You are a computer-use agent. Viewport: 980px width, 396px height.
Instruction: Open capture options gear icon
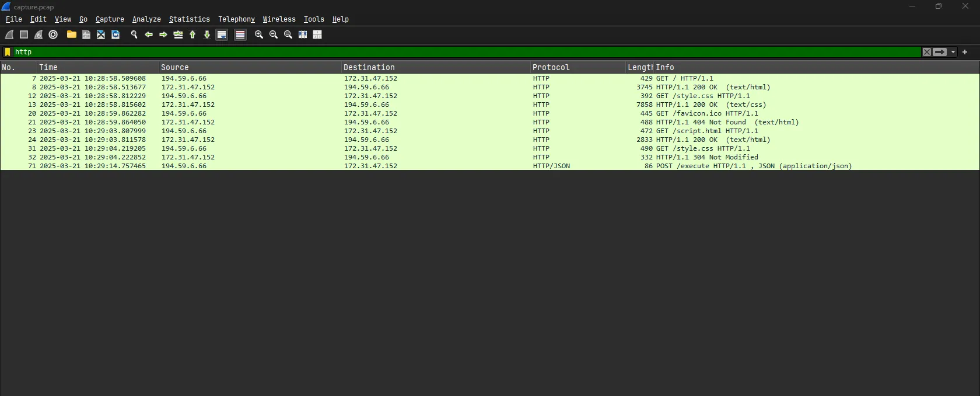click(x=53, y=35)
